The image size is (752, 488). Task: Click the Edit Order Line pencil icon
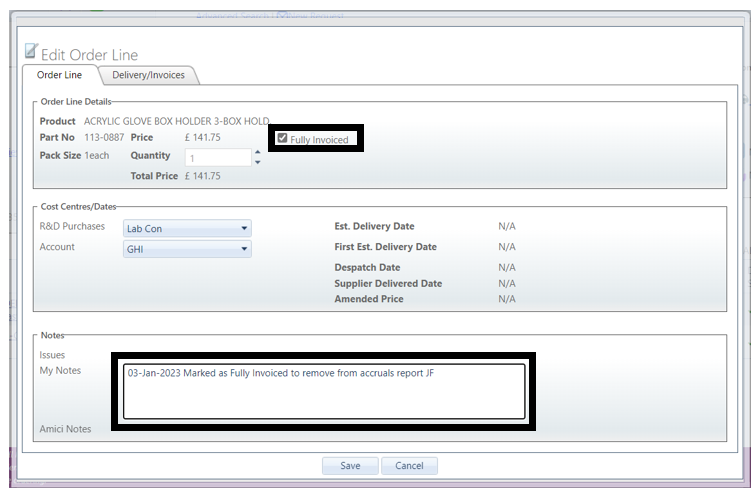[x=31, y=50]
